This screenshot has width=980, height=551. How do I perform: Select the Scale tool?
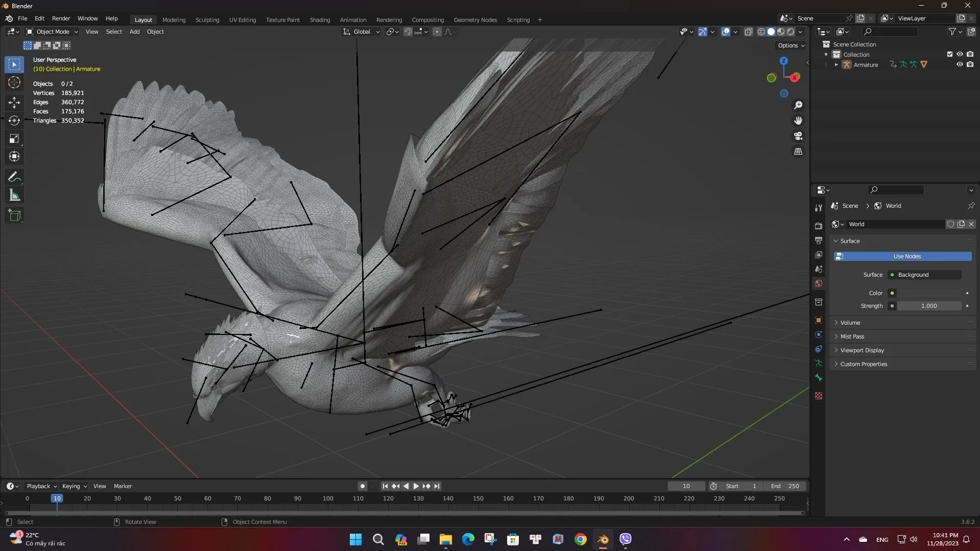tap(14, 138)
